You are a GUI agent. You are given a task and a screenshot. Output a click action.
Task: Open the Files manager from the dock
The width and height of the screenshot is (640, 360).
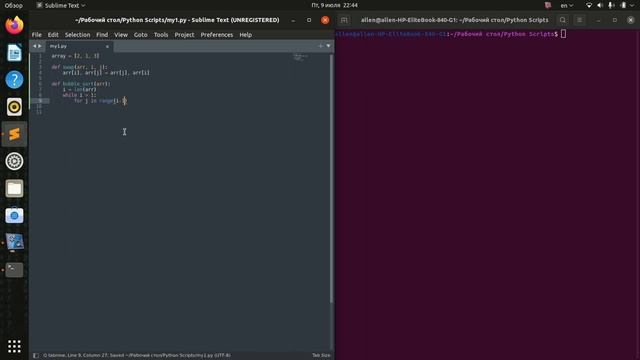(x=14, y=188)
